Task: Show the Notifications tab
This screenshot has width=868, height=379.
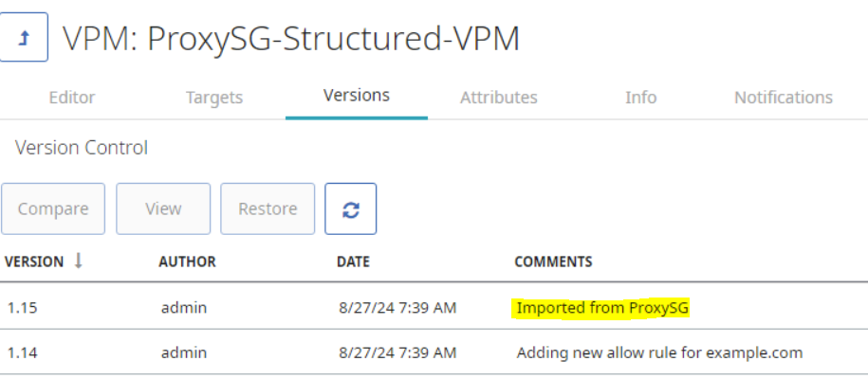Action: 784,98
